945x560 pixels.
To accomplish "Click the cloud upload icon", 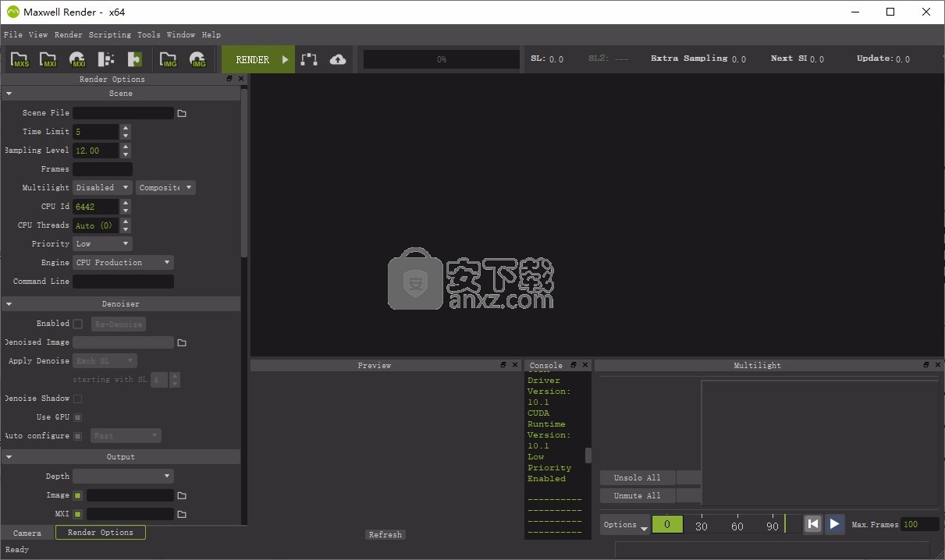I will click(x=338, y=59).
